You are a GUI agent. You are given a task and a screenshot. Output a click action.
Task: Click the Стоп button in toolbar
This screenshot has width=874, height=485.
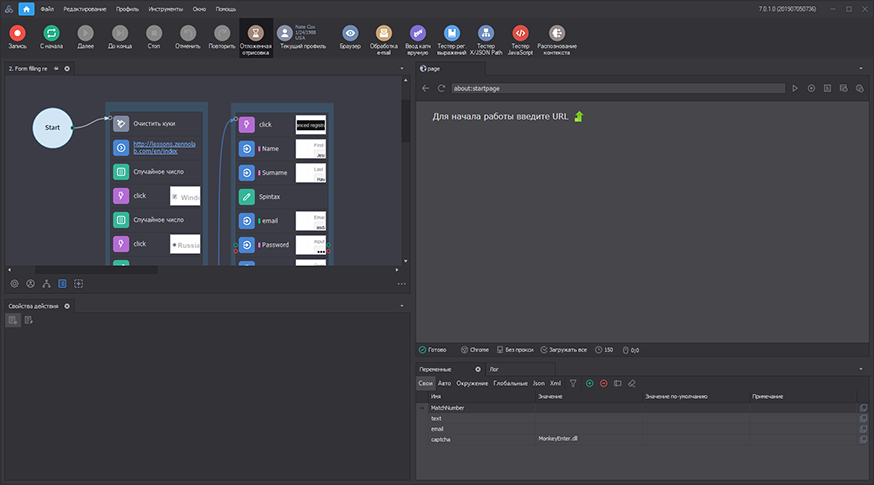click(154, 37)
